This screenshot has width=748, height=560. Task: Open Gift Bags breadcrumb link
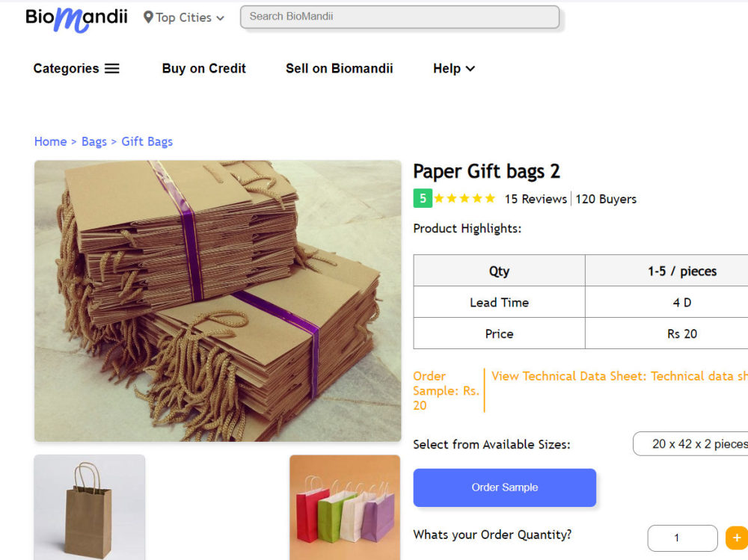[x=147, y=141]
